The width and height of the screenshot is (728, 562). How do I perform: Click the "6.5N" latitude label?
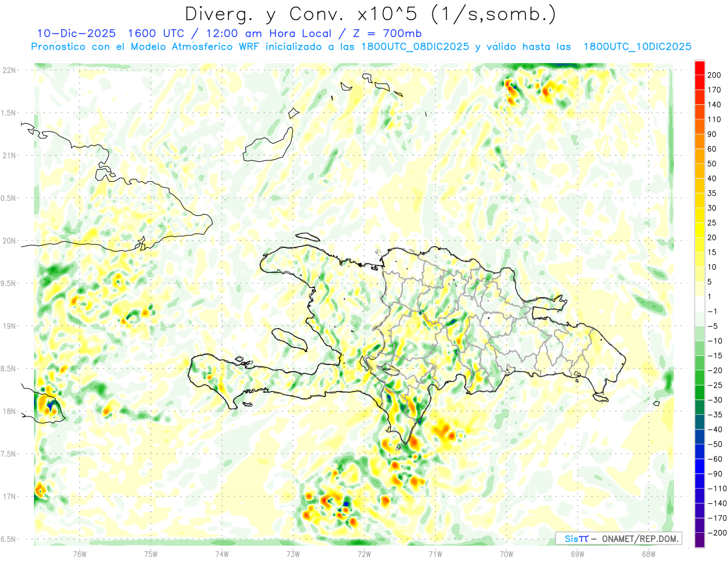pyautogui.click(x=9, y=539)
